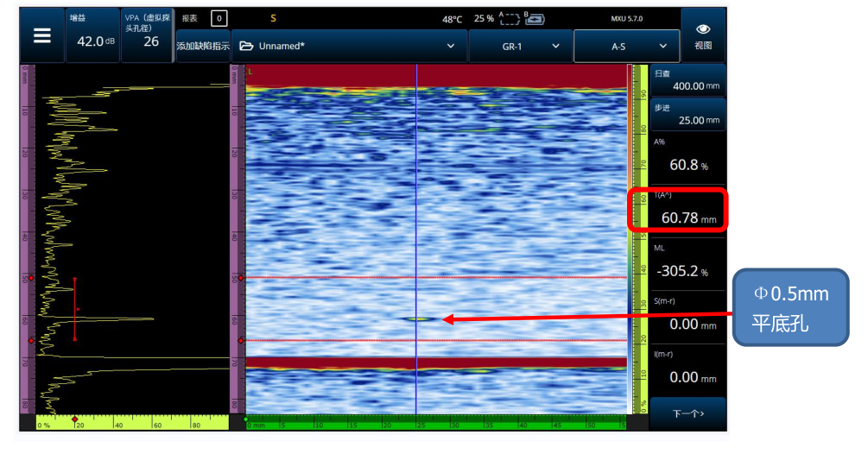The width and height of the screenshot is (868, 454).
Task: Select the 扫查 400.00 mm parameter
Action: click(687, 80)
